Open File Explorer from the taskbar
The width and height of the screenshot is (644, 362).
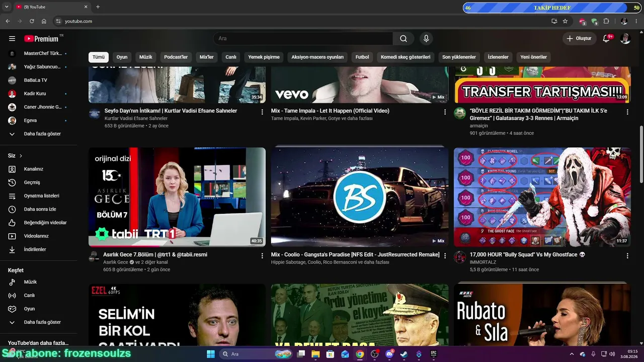(x=315, y=354)
